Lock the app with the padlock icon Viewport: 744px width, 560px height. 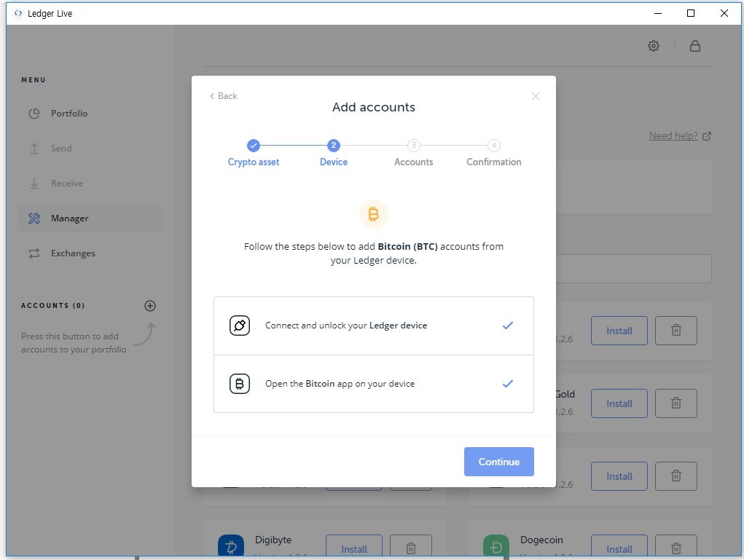coord(694,46)
